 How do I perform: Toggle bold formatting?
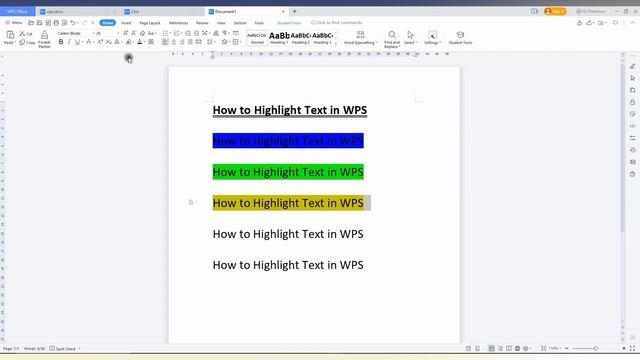pos(61,42)
